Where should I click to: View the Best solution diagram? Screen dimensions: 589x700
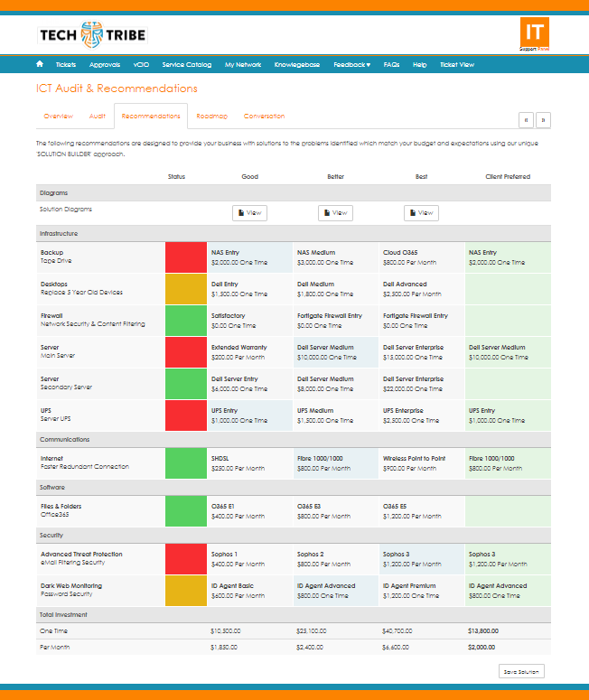pyautogui.click(x=421, y=213)
